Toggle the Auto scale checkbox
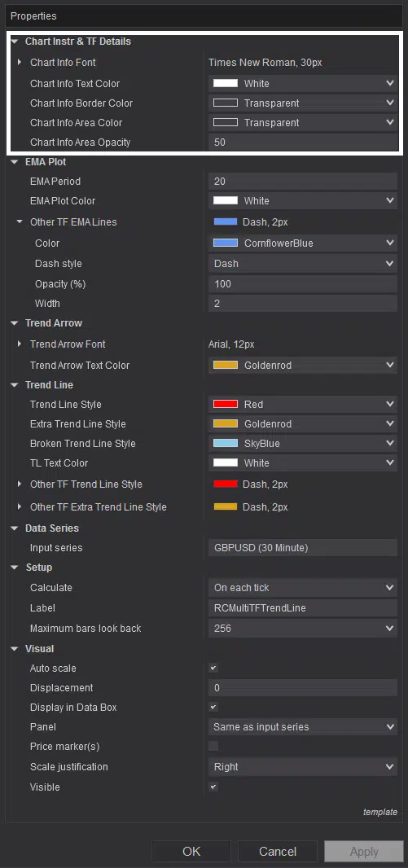The image size is (408, 868). 213,669
